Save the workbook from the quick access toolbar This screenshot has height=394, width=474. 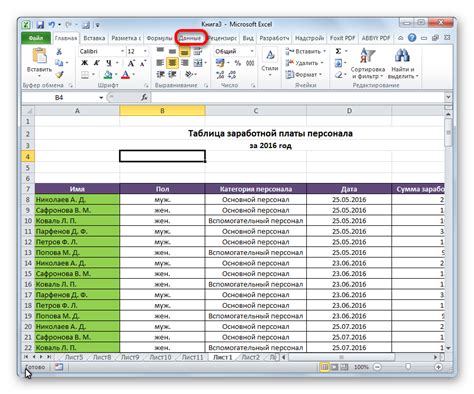(x=40, y=25)
